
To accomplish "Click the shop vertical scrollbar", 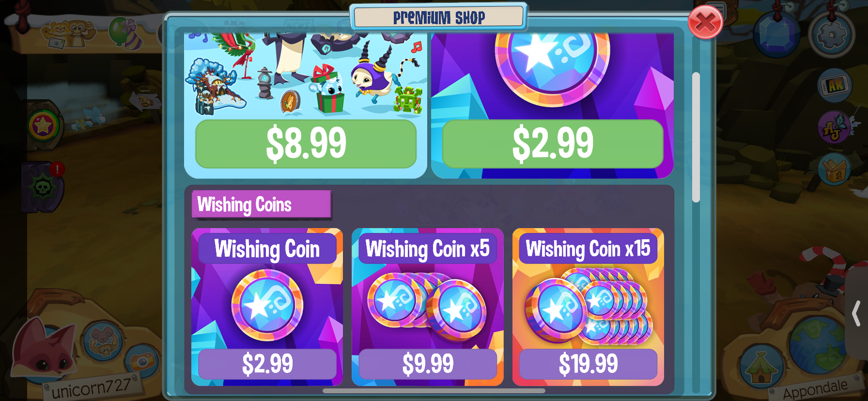I will [x=696, y=137].
